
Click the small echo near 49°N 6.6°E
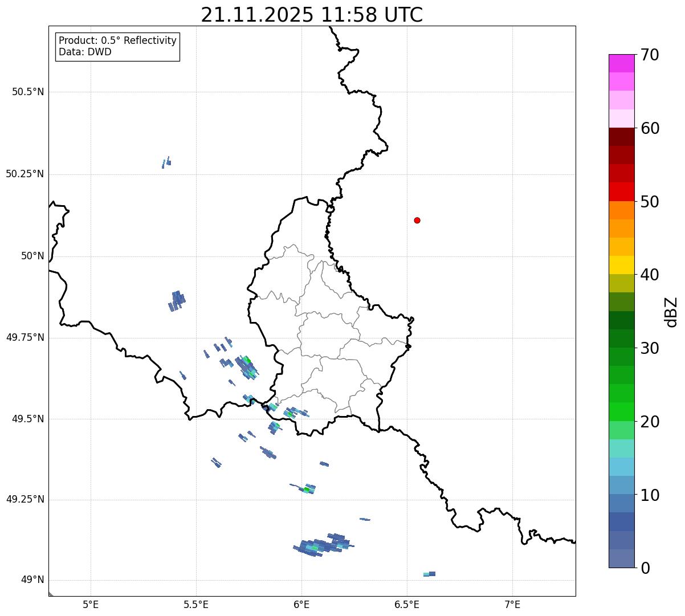point(430,574)
